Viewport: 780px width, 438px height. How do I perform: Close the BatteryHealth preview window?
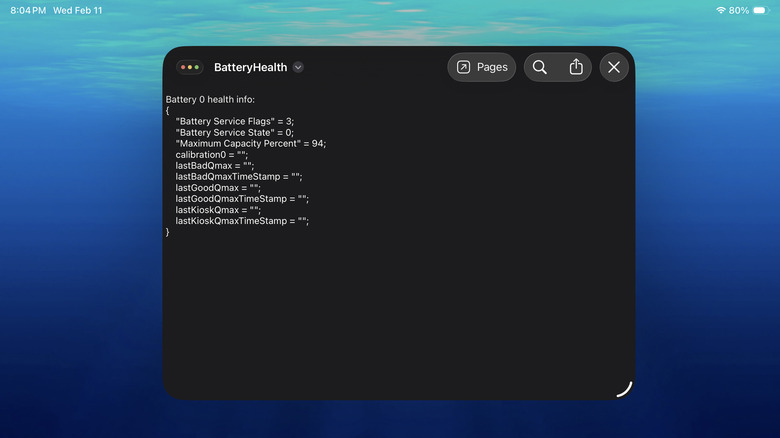click(614, 67)
